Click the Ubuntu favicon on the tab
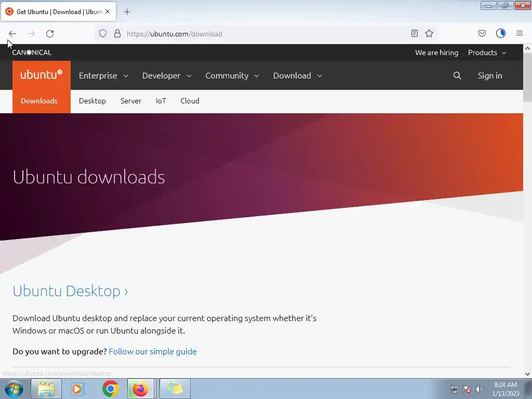This screenshot has height=399, width=532. click(x=9, y=11)
